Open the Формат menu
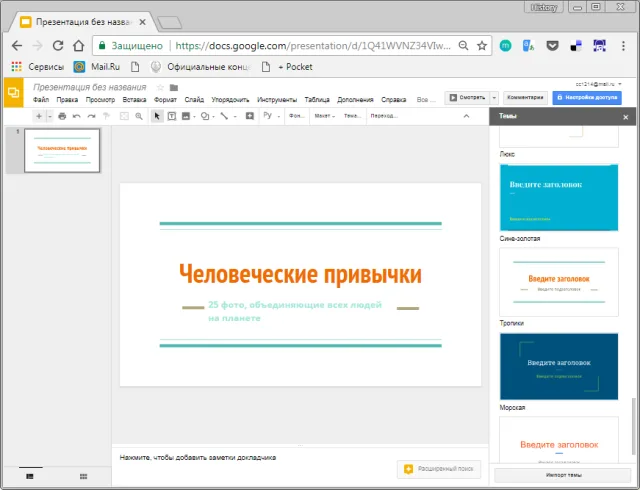This screenshot has height=490, width=640. click(165, 100)
